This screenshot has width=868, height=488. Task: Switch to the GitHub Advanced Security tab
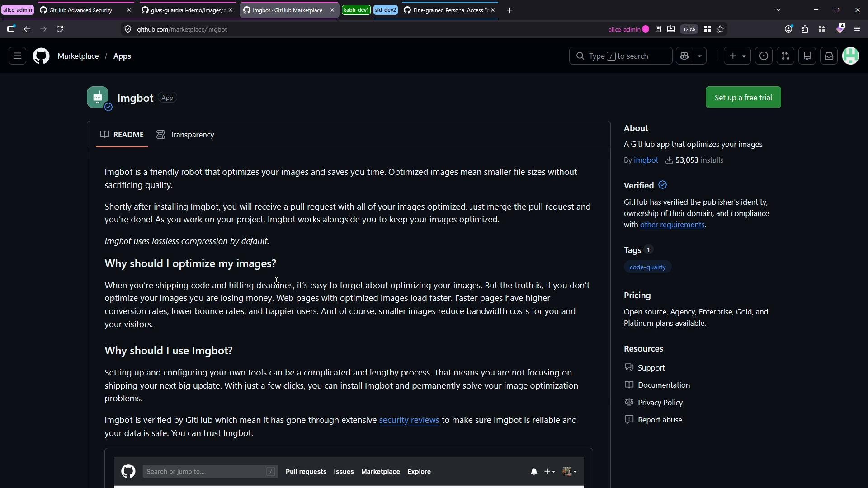coord(85,10)
